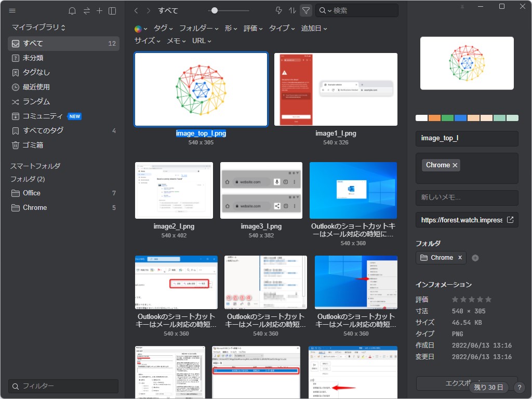
Task: Activate the filter funnel icon
Action: tap(305, 10)
